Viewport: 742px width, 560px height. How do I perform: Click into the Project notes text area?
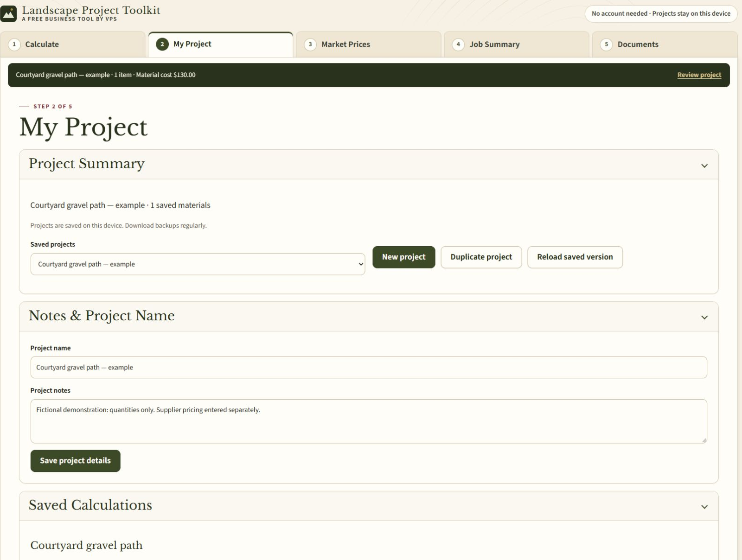369,421
